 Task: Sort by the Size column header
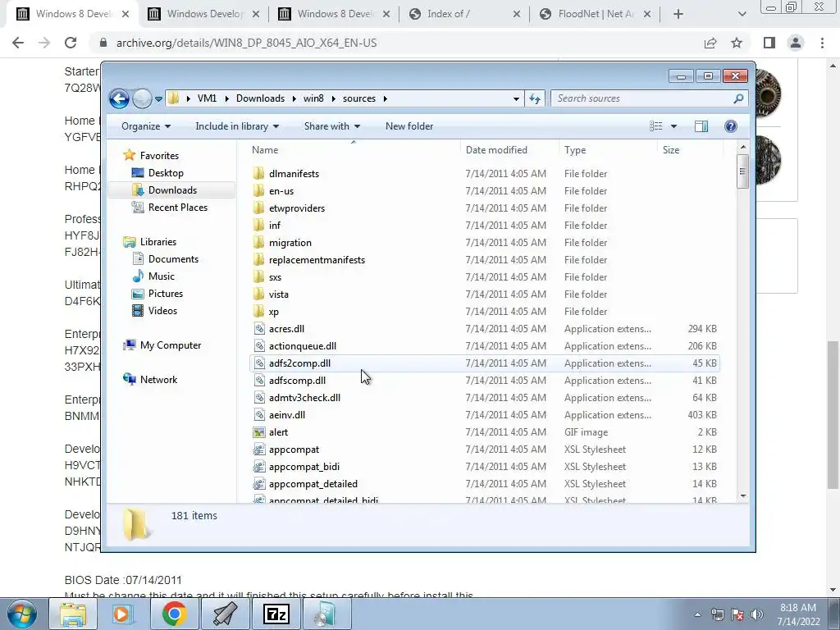690,150
